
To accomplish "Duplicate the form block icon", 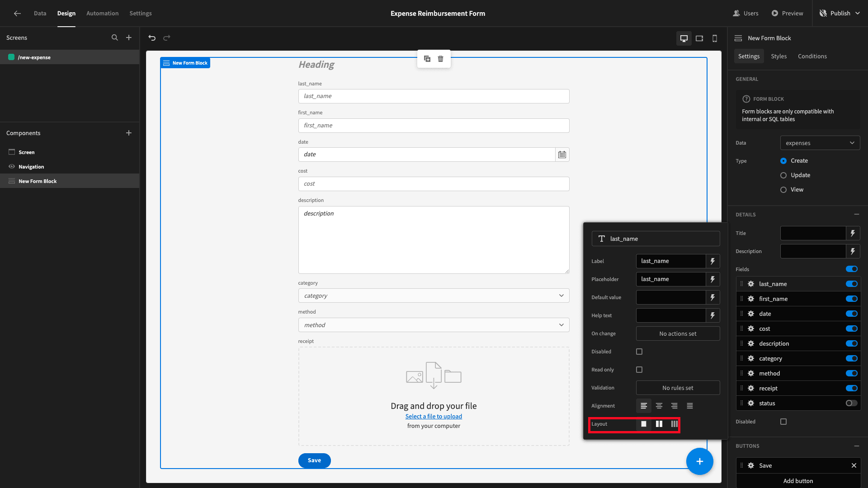I will (427, 59).
